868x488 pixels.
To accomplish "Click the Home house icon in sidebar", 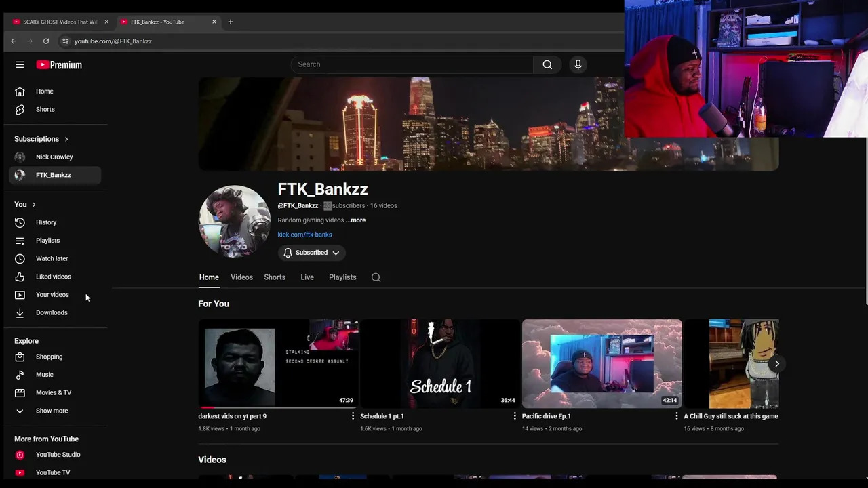I will (x=20, y=91).
